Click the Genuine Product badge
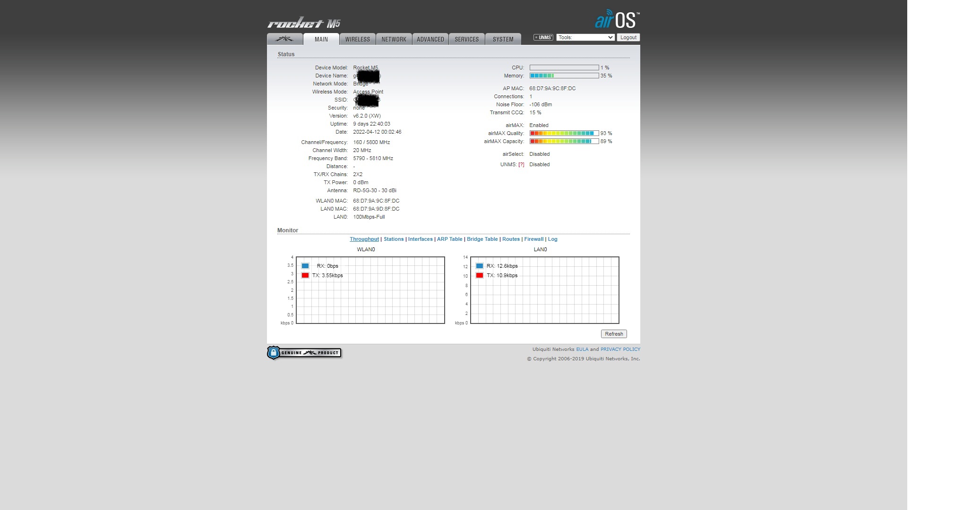The height and width of the screenshot is (510, 980). click(x=304, y=353)
